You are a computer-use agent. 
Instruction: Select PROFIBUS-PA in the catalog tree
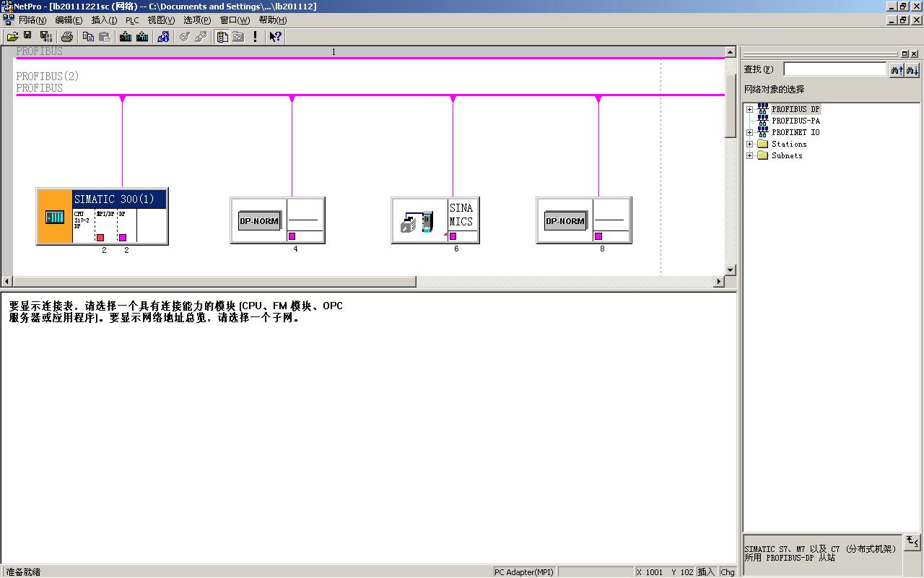coord(796,121)
